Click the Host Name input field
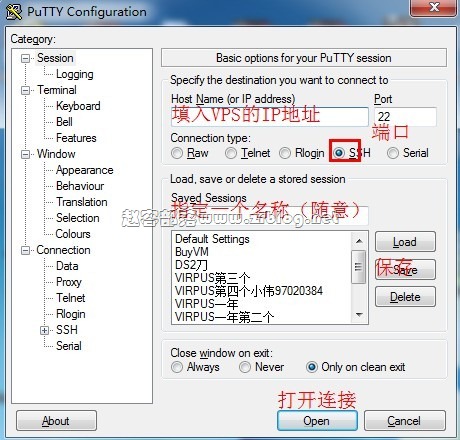This screenshot has width=460, height=440. (270, 117)
